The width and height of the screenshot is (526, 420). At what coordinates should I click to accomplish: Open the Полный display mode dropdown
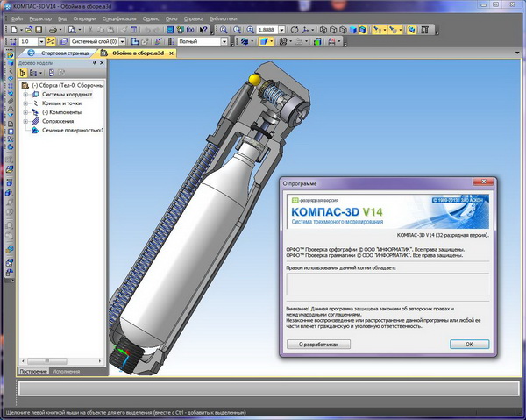[x=224, y=41]
